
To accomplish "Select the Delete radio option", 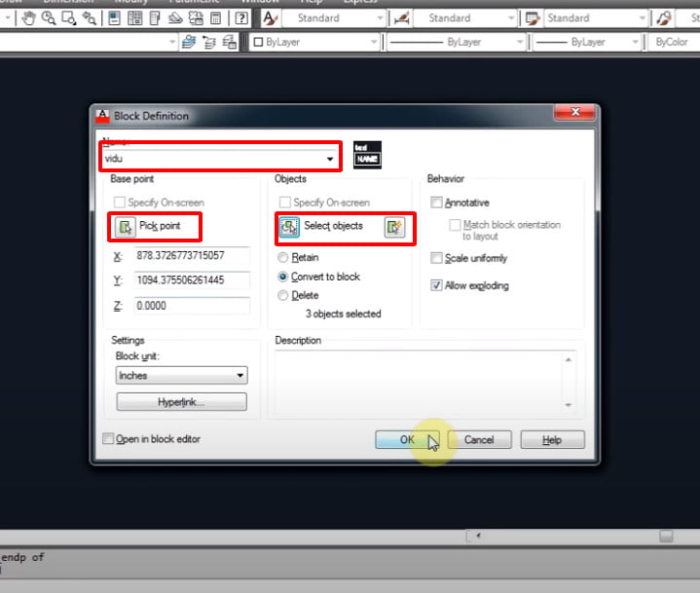I will (282, 295).
